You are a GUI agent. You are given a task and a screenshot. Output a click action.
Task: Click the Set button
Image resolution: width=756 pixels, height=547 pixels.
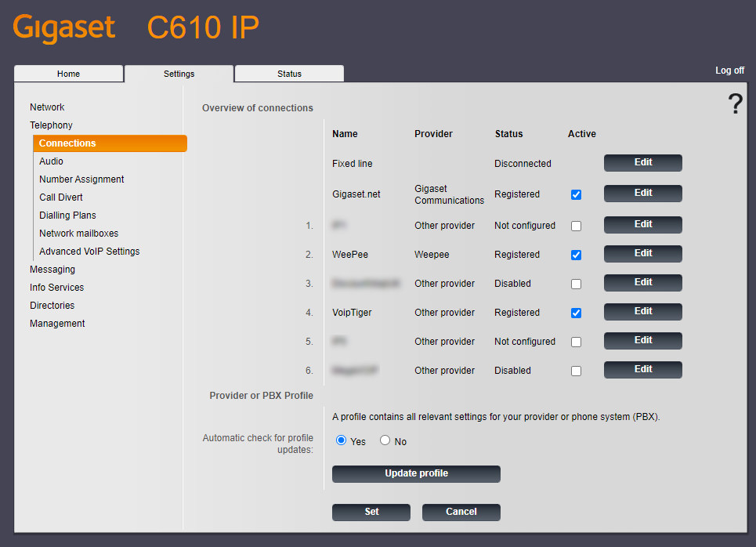pyautogui.click(x=371, y=513)
